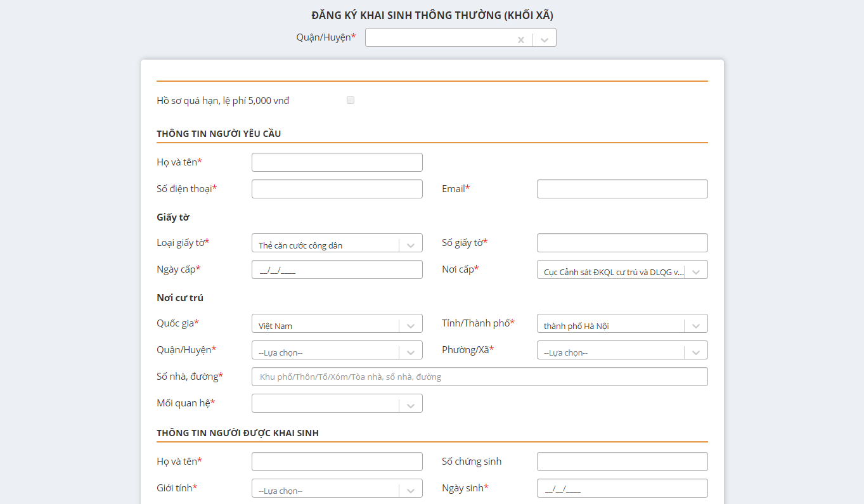This screenshot has width=864, height=504.
Task: Click the Số giấy tờ input field
Action: 621,243
